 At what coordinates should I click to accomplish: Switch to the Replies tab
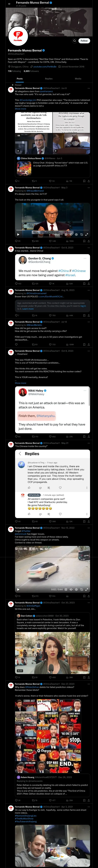point(49,79)
